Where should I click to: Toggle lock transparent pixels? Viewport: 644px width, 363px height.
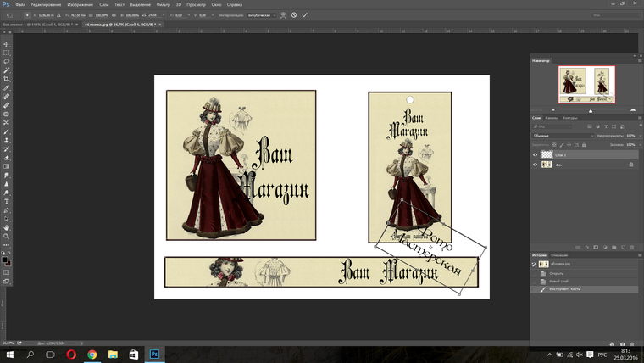coord(554,145)
